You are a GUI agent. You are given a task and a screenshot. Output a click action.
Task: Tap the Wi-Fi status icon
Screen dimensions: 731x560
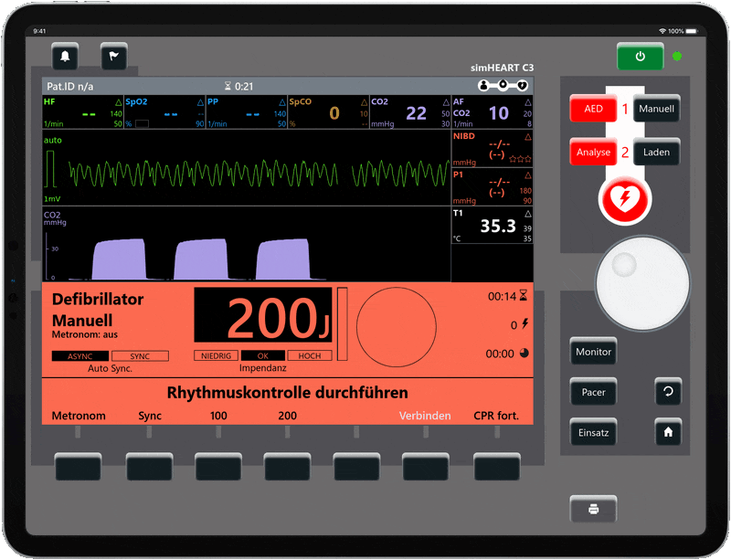click(662, 31)
